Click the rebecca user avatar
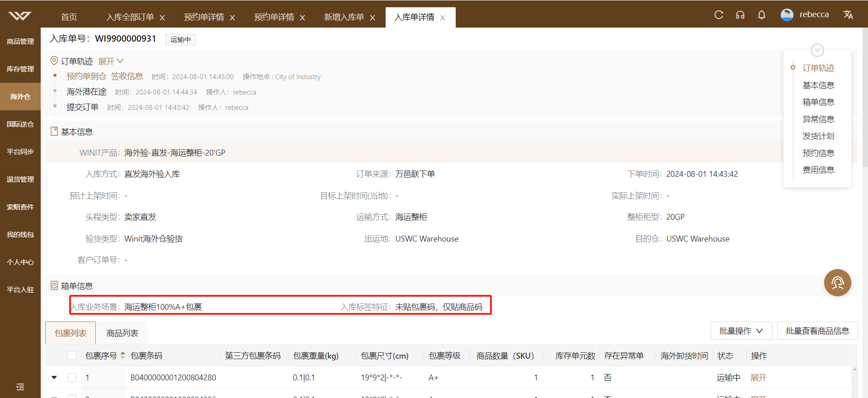 [x=787, y=15]
